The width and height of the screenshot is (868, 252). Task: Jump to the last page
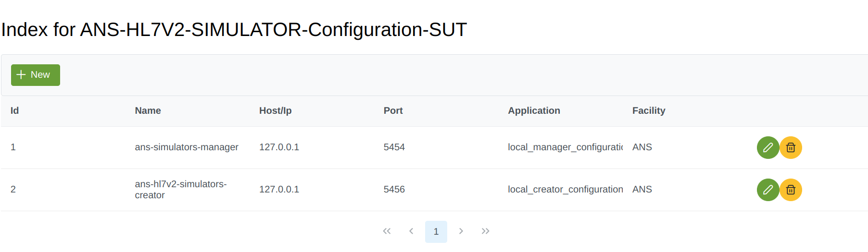pos(485,231)
